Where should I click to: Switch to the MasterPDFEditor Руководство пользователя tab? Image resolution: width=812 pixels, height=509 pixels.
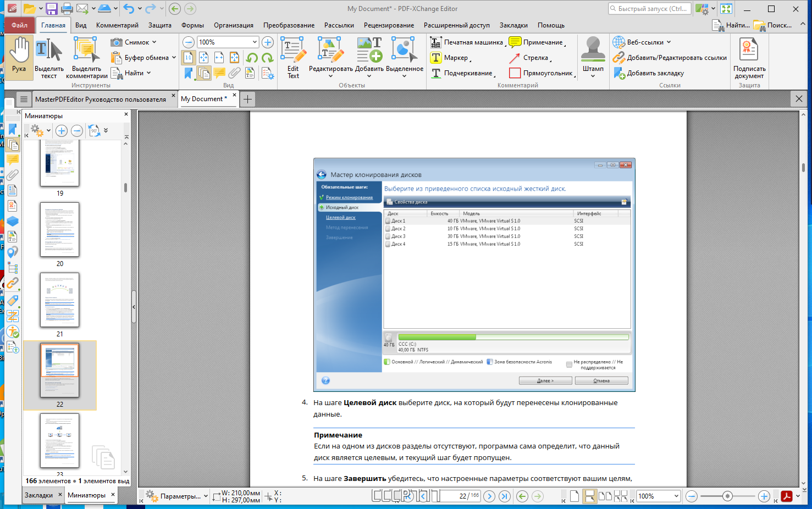point(101,99)
